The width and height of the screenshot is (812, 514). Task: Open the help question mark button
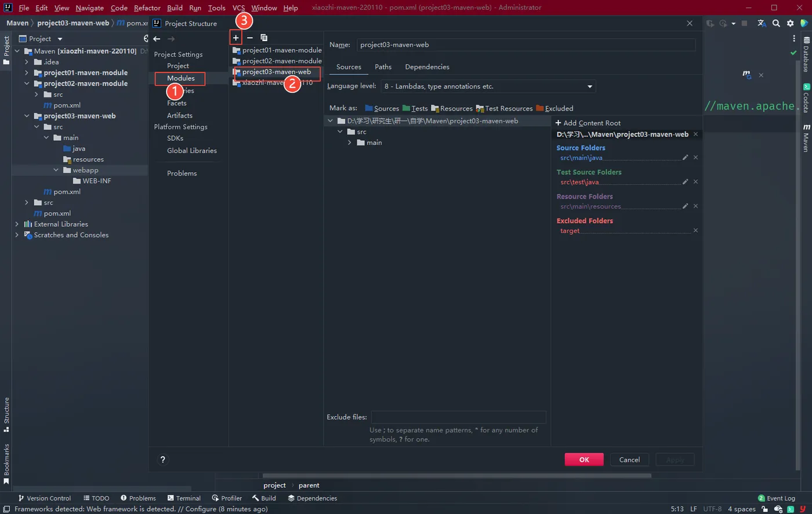tap(163, 460)
